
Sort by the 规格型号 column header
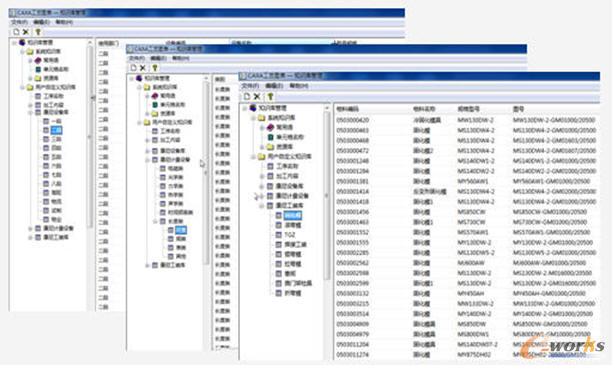click(468, 109)
